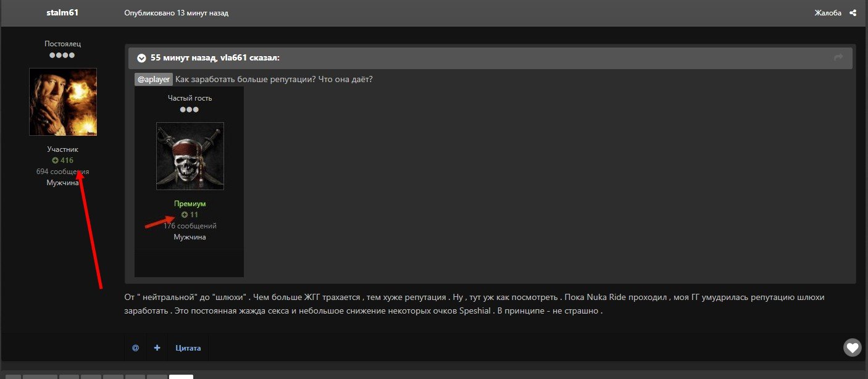Click the "694 сообщения" post count

(62, 172)
